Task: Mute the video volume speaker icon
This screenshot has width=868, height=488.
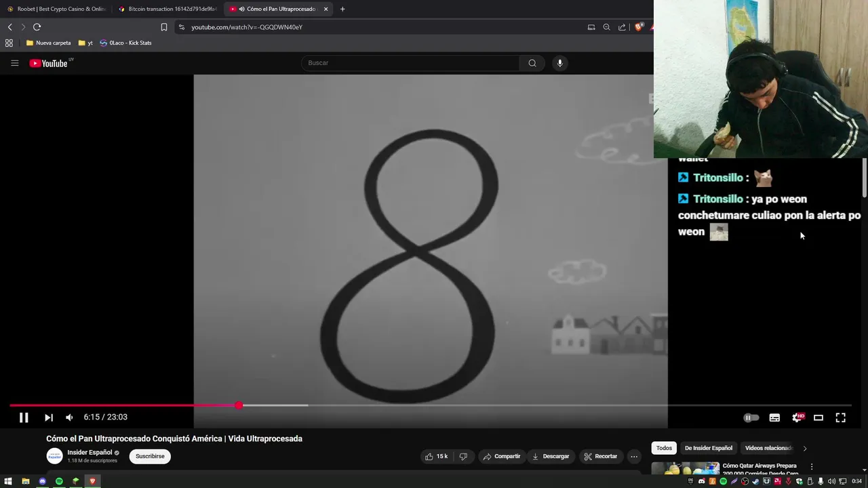Action: tap(69, 418)
